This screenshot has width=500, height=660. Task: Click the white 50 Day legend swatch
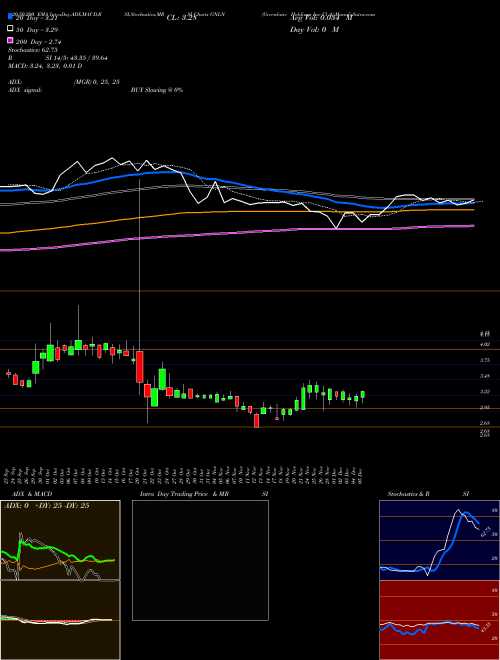tap(10, 29)
